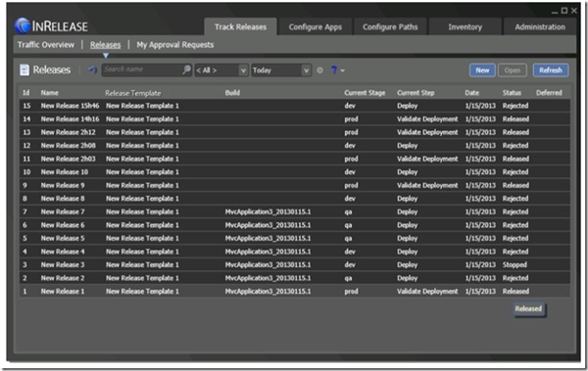The height and width of the screenshot is (371, 588).
Task: Switch to the Track Releases tab
Action: (240, 27)
